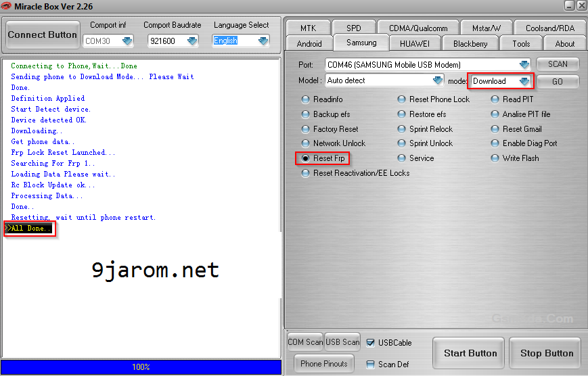Click the SCAN button

coord(558,64)
